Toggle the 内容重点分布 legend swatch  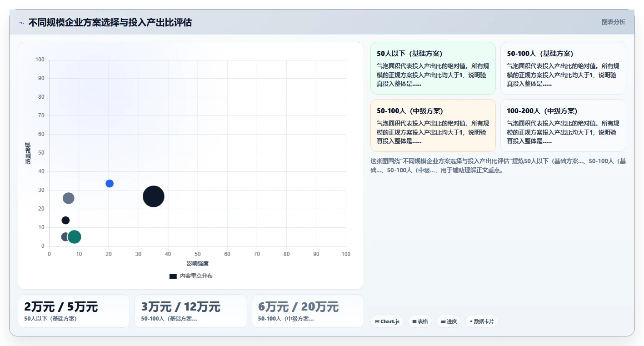click(173, 276)
